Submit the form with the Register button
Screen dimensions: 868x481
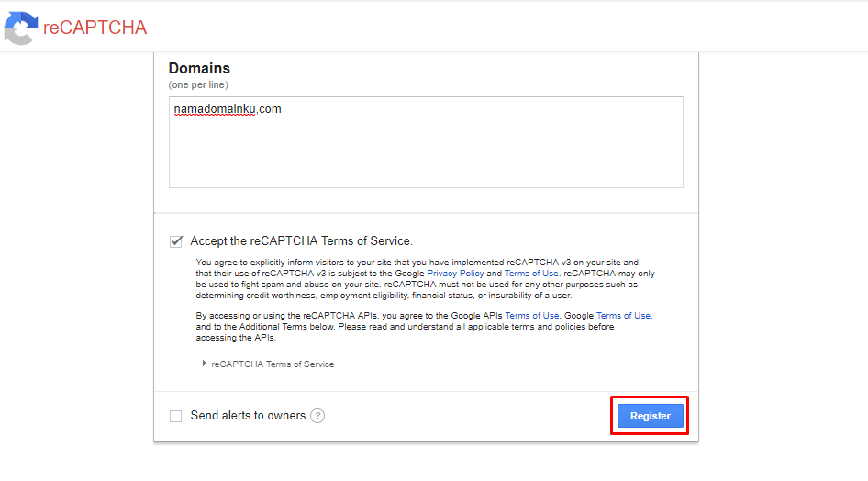coord(650,416)
